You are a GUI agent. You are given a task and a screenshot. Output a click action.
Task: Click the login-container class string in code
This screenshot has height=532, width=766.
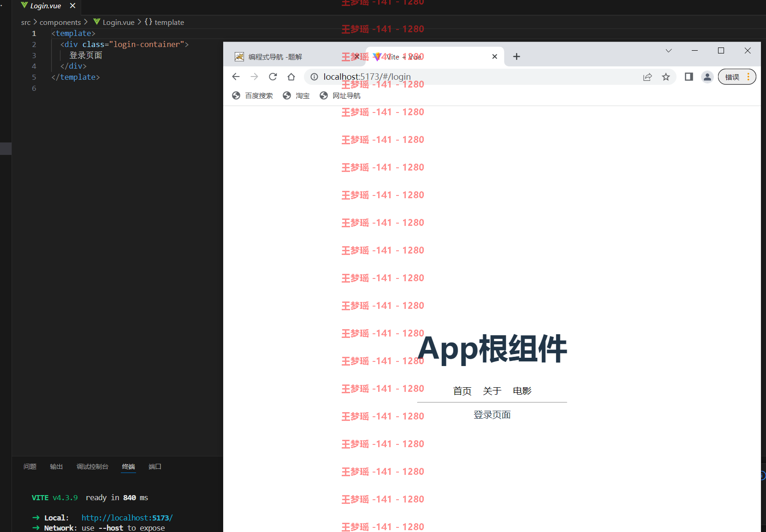coord(147,44)
